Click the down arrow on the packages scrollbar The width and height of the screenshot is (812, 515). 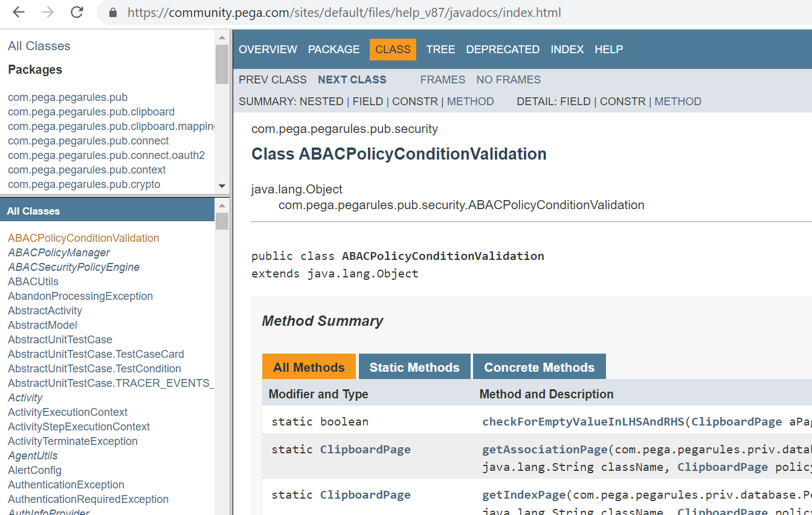pyautogui.click(x=221, y=187)
